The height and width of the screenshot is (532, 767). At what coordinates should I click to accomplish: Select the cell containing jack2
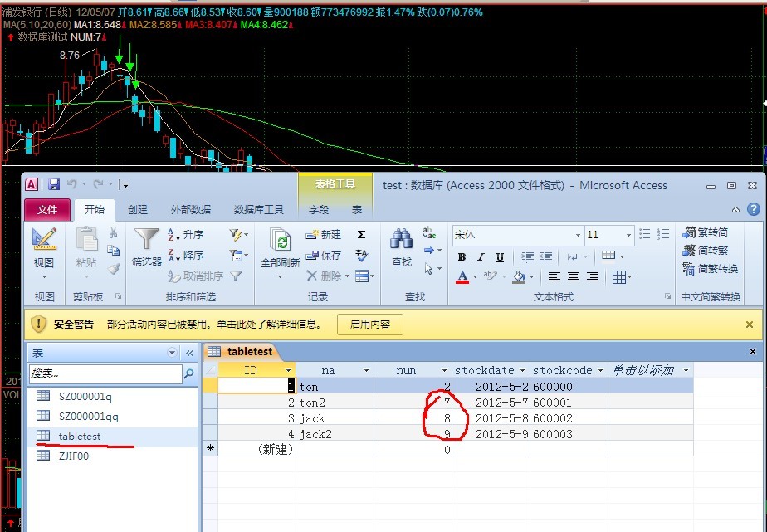tap(335, 434)
